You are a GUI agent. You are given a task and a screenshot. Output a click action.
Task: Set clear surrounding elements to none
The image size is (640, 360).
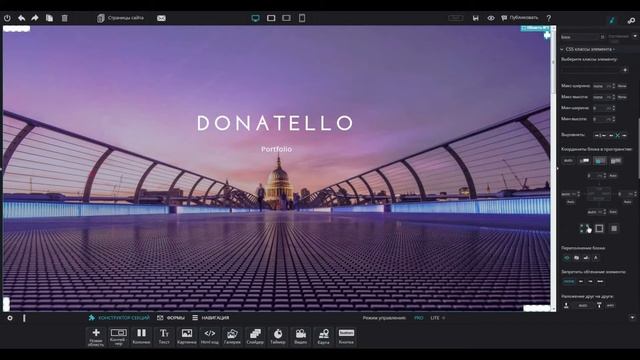(x=568, y=282)
